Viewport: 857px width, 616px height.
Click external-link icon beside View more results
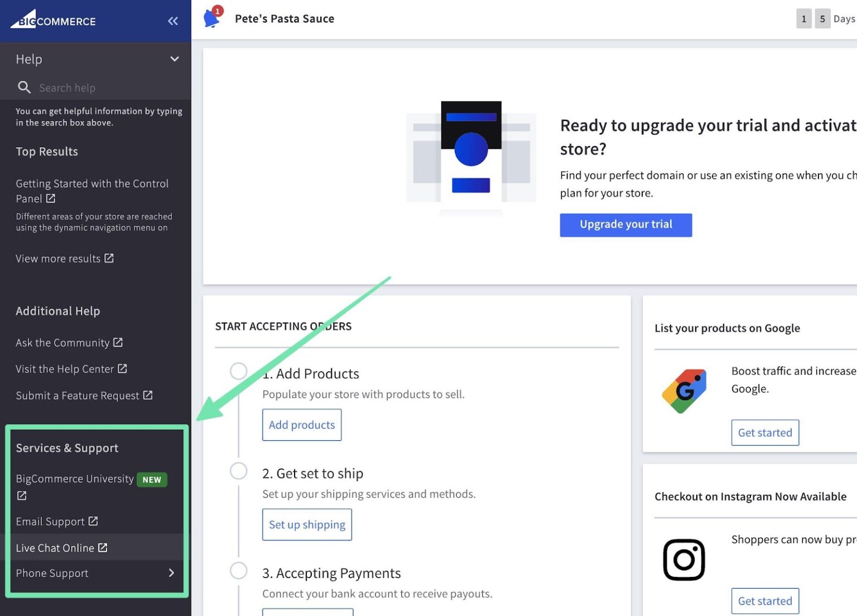[109, 258]
